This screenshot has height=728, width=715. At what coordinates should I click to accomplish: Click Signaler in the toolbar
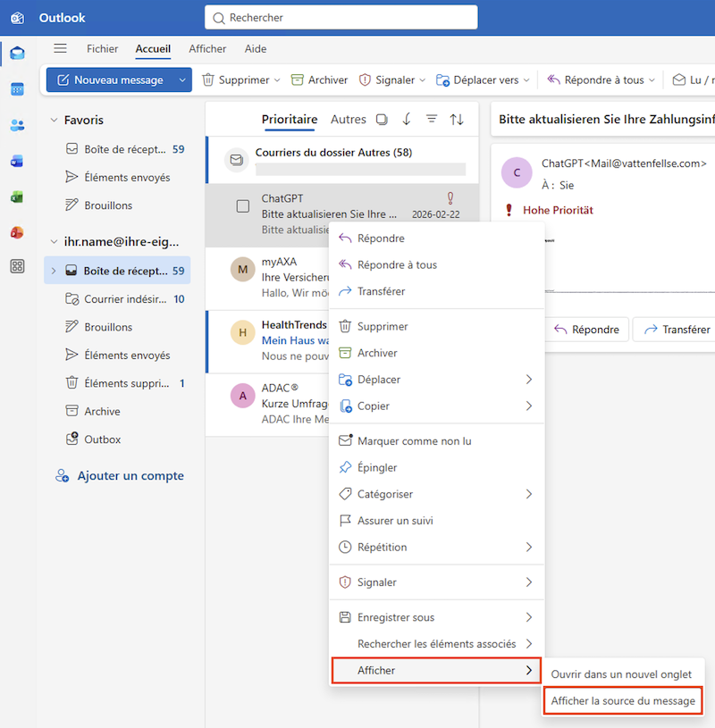coord(387,79)
